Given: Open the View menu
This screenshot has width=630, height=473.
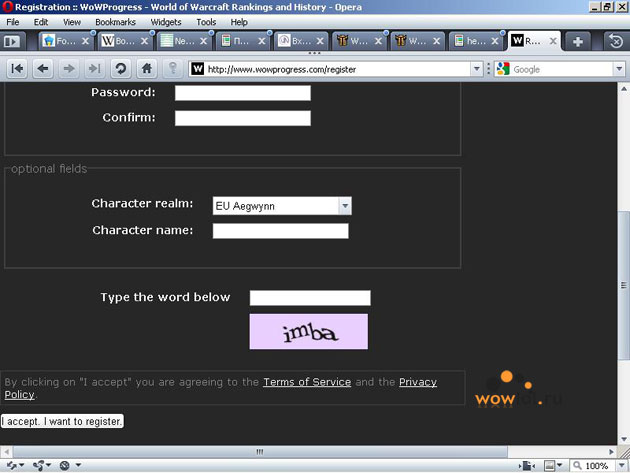Looking at the screenshot, I should tap(72, 22).
